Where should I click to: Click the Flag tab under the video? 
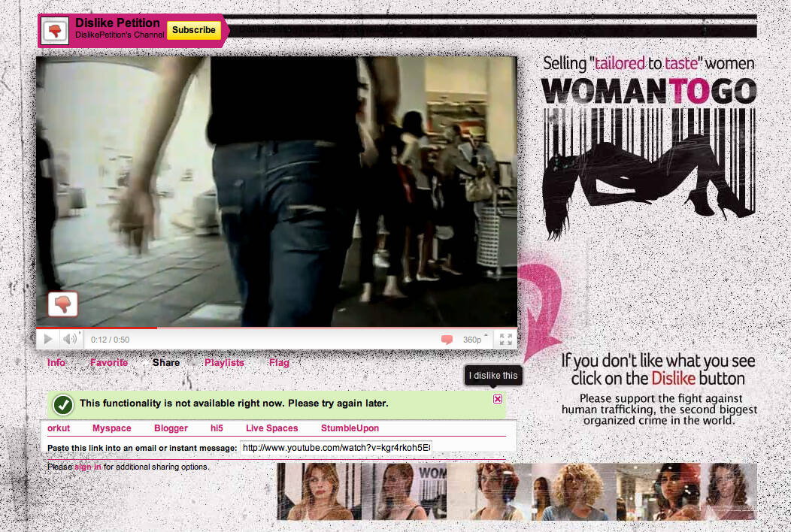tap(279, 363)
